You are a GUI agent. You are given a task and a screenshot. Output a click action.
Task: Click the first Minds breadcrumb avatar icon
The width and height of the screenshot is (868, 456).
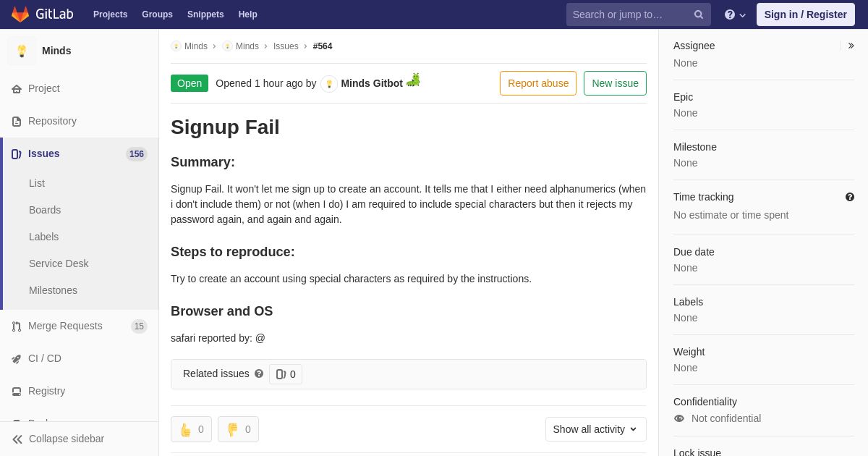176,46
